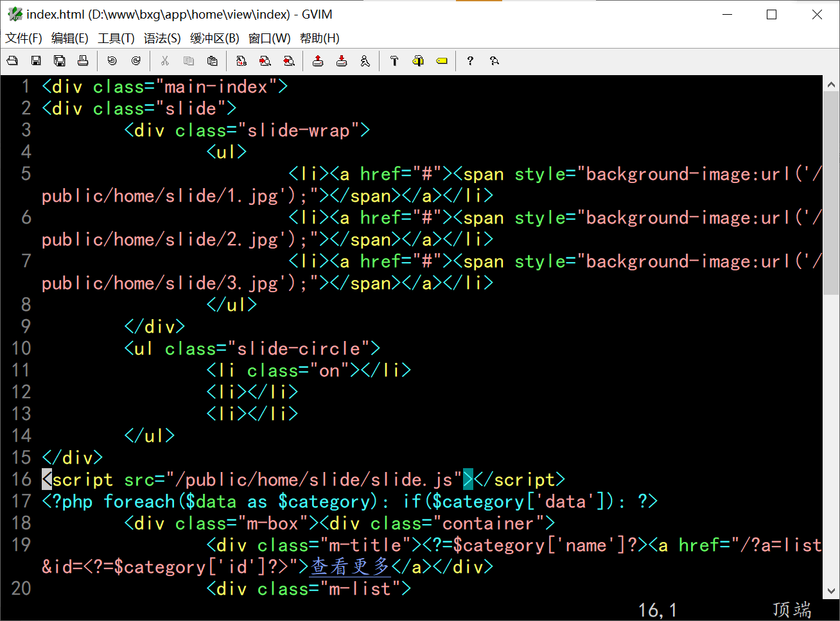
Task: Open Find and Replace tool
Action: (x=241, y=61)
